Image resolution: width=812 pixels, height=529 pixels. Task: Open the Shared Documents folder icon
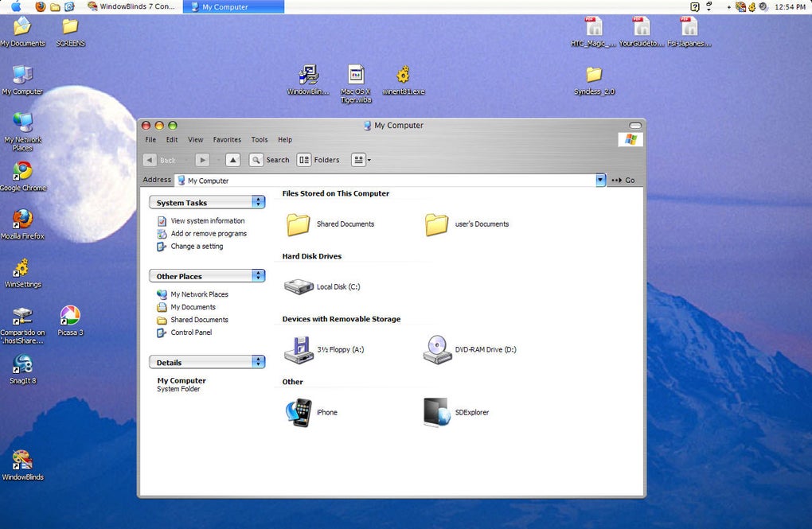point(299,224)
